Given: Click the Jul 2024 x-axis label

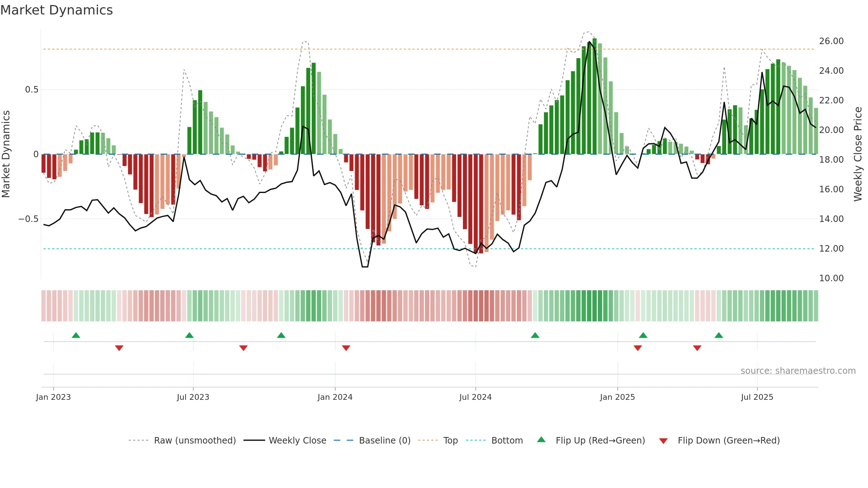Looking at the screenshot, I should 476,397.
